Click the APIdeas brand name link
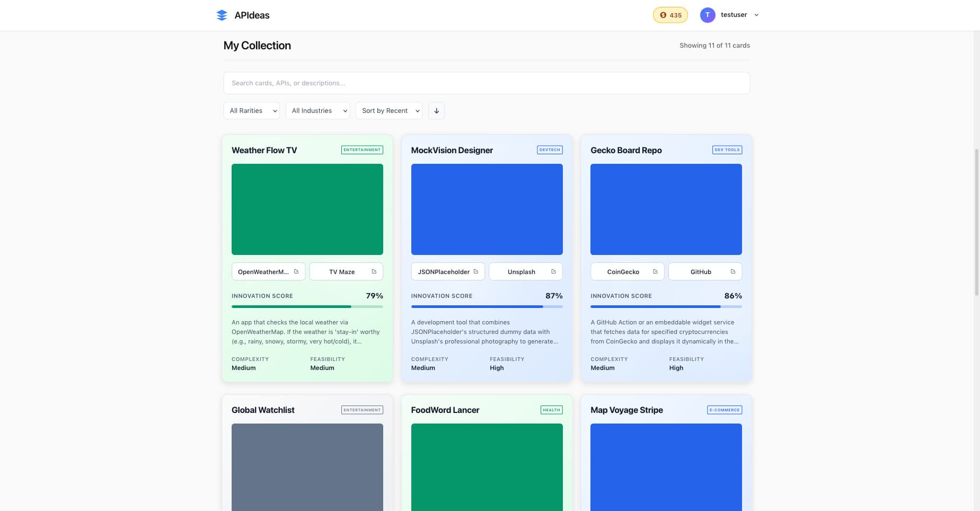This screenshot has height=511, width=980. 252,15
